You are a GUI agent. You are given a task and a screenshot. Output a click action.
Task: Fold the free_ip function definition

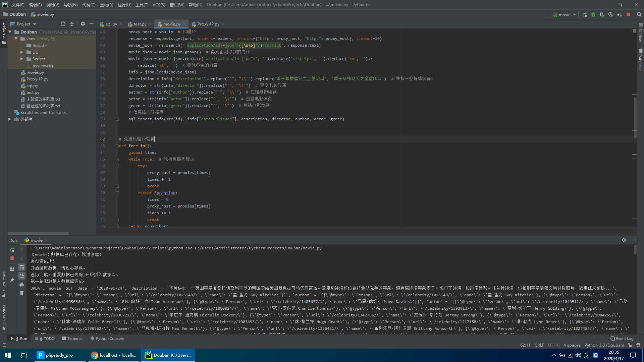point(117,146)
